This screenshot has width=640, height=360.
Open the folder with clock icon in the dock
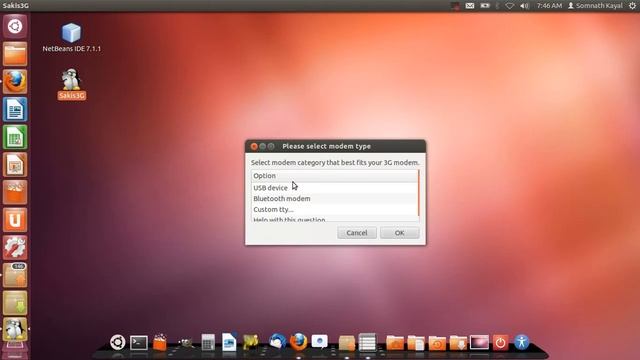click(x=437, y=343)
